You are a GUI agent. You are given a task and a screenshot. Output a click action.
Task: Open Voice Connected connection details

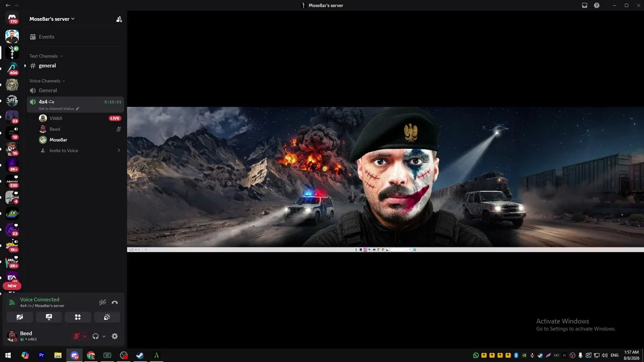tap(40, 300)
